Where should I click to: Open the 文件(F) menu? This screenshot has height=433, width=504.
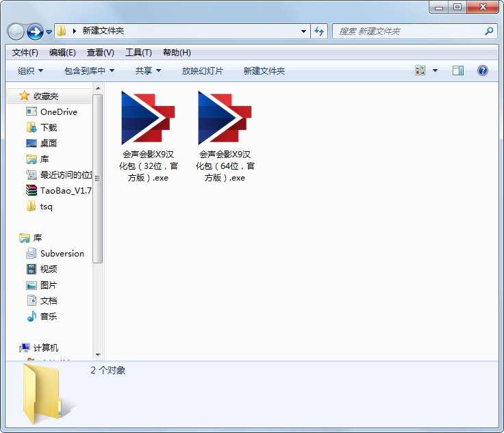point(25,53)
